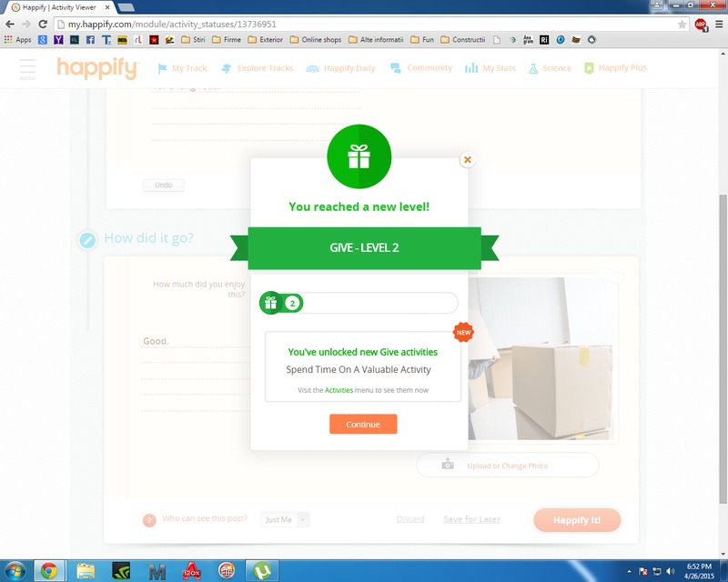The image size is (728, 582).
Task: Open the hamburger MENU icon on Happify
Action: [27, 69]
